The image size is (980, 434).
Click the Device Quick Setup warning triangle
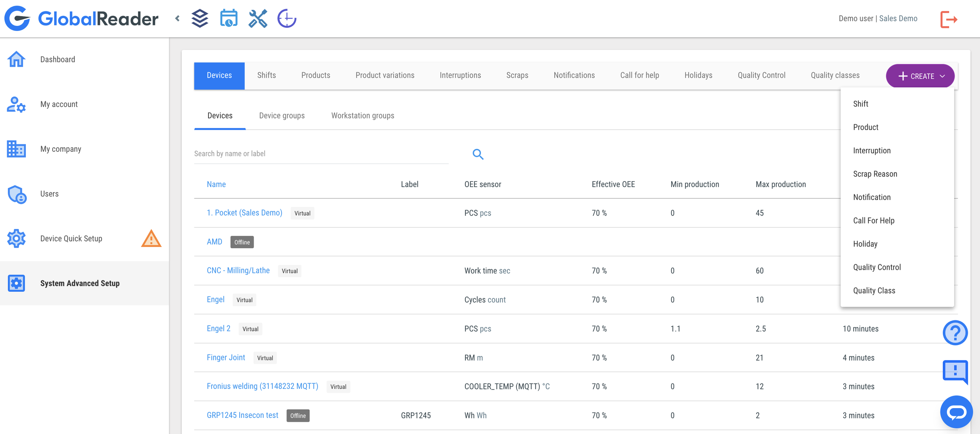(151, 239)
